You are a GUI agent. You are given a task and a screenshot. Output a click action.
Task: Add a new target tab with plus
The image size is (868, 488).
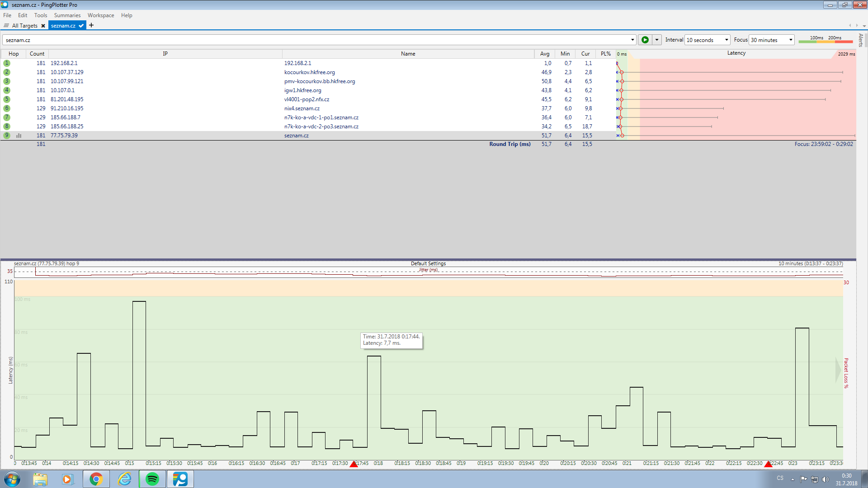tap(91, 25)
